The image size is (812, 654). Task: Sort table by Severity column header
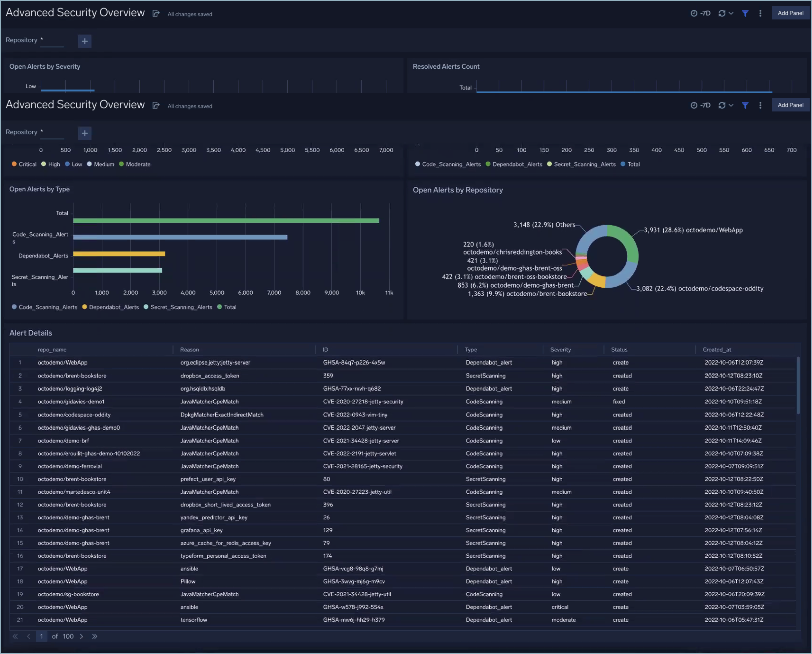[561, 350]
